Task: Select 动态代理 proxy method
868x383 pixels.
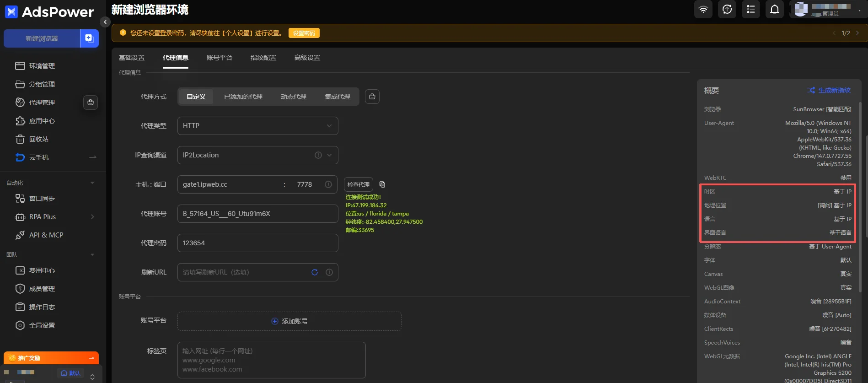Action: click(x=294, y=97)
